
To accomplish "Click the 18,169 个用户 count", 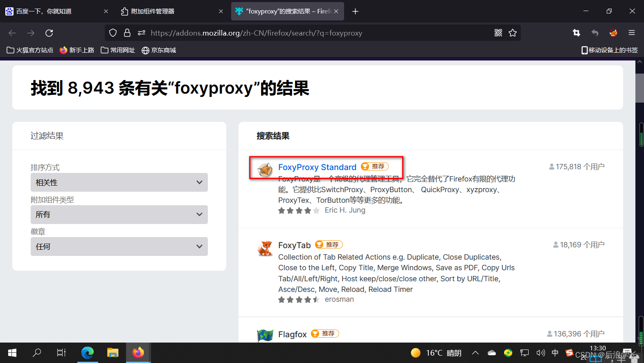I will pyautogui.click(x=579, y=245).
